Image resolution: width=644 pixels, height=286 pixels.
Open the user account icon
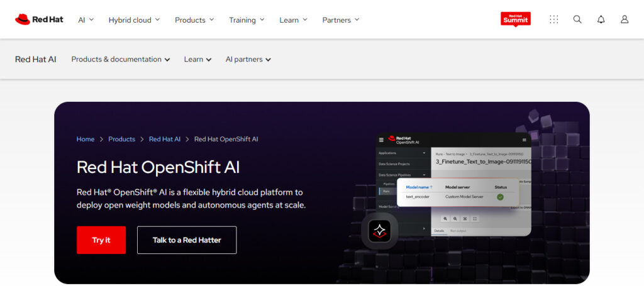tap(625, 19)
